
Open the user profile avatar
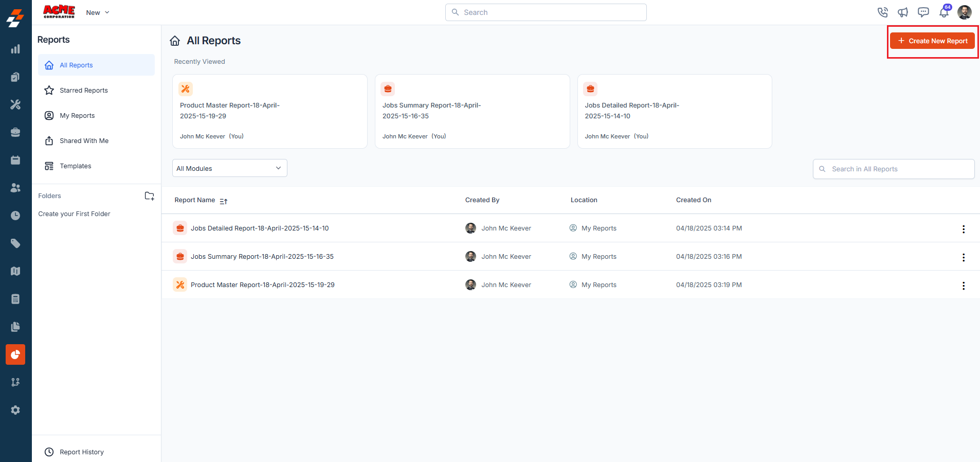(x=965, y=12)
